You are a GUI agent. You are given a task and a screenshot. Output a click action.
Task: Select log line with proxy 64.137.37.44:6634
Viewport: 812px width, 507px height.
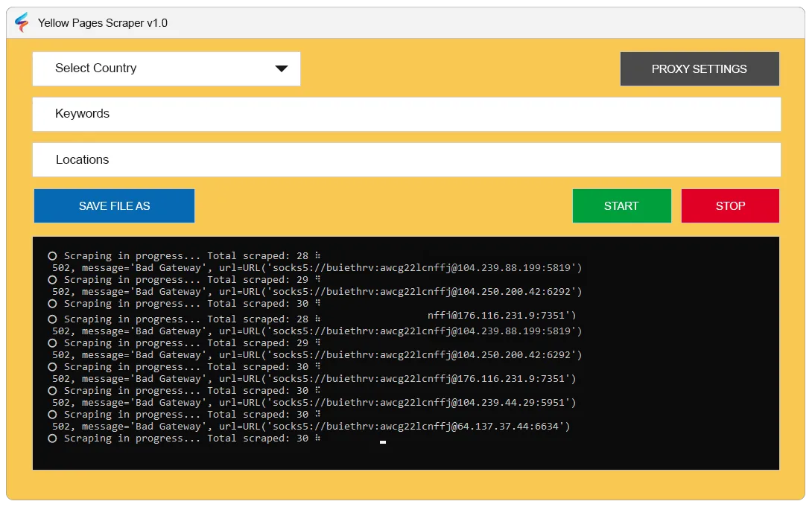tap(311, 427)
